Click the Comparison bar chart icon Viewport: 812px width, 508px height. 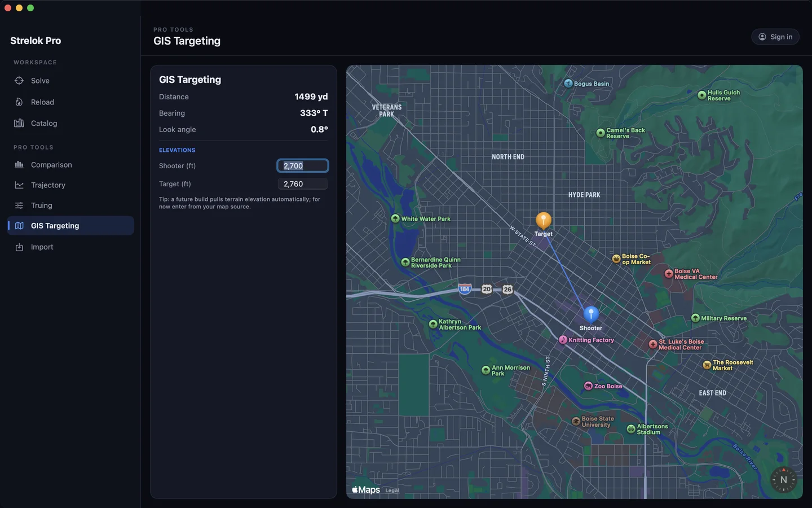(x=19, y=165)
